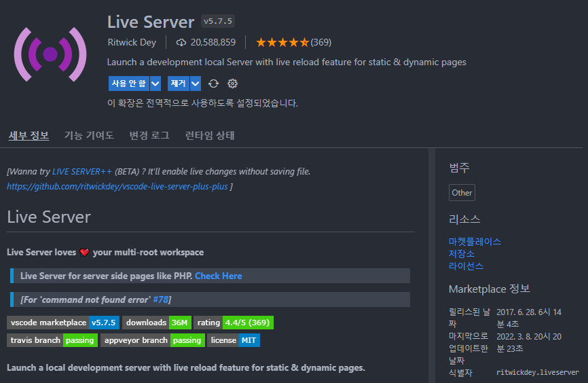This screenshot has height=383, width=588.
Task: Click the five-star rating icons
Action: click(x=282, y=42)
